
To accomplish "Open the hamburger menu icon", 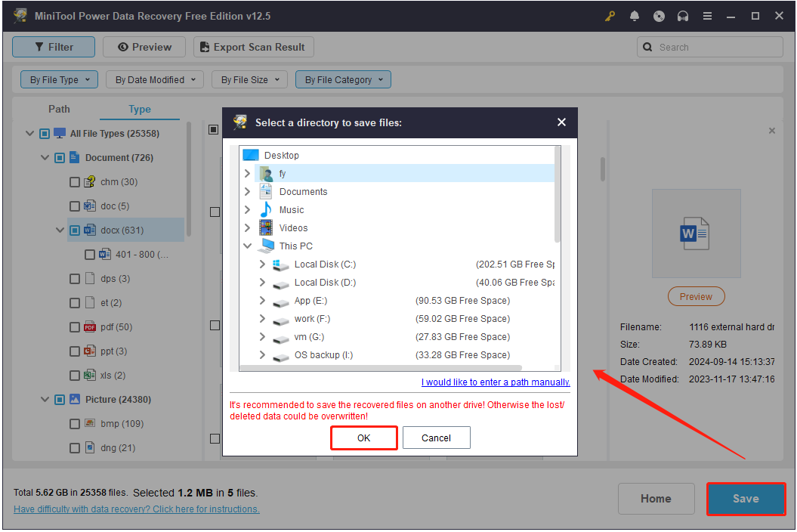I will click(x=707, y=15).
